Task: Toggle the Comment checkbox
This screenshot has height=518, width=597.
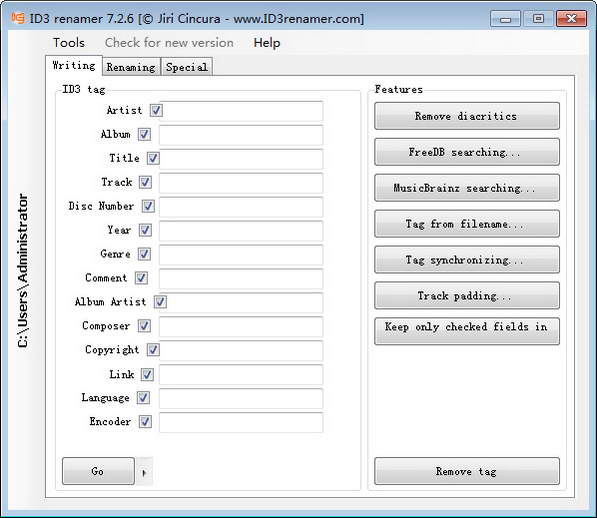Action: coord(141,278)
